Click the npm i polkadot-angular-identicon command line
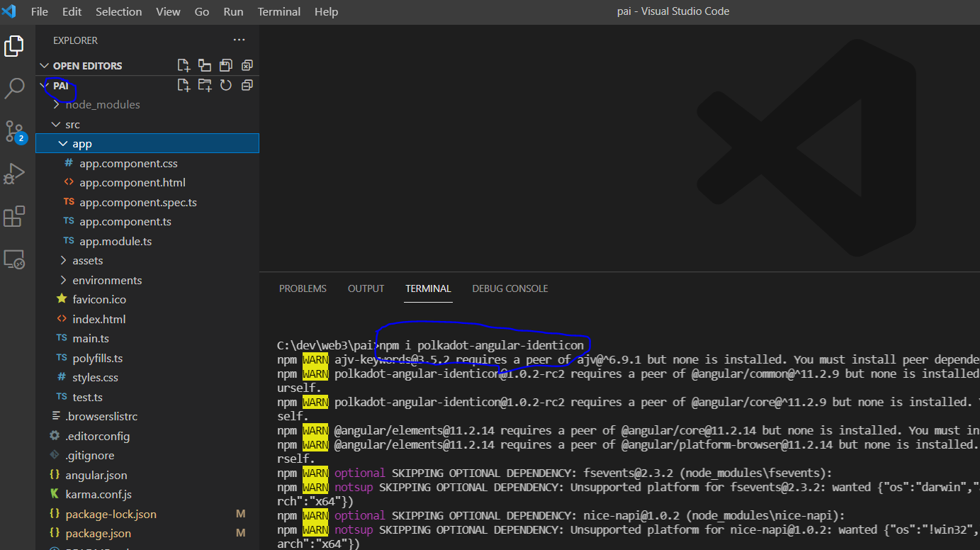Viewport: 980px width, 550px height. pos(482,345)
